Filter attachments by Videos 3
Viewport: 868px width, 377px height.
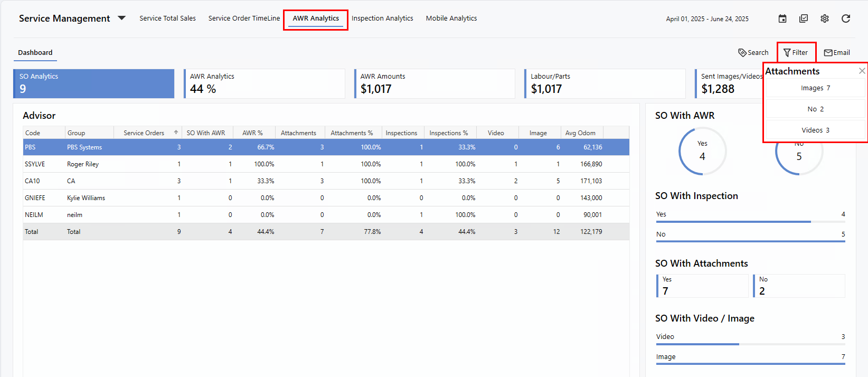tap(815, 130)
